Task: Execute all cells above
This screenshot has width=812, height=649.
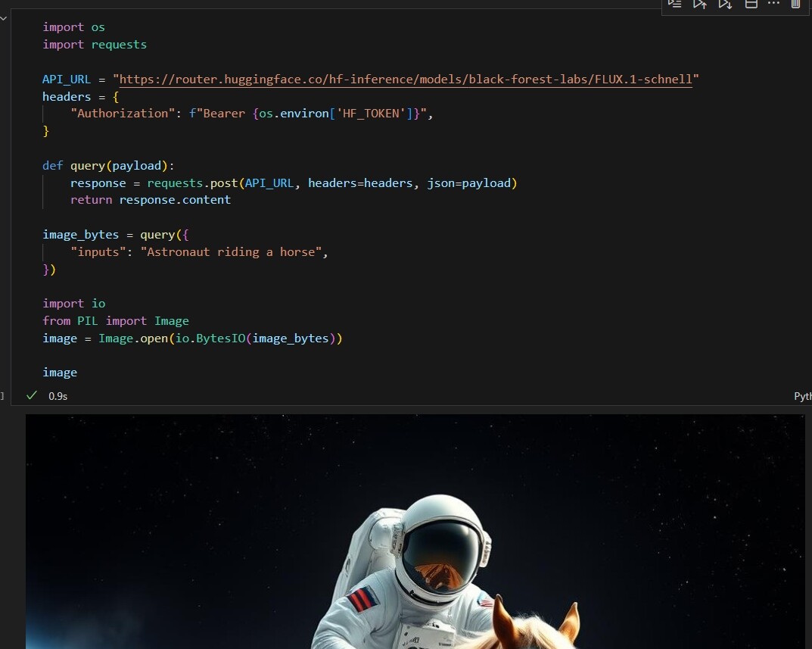Action: pyautogui.click(x=700, y=5)
